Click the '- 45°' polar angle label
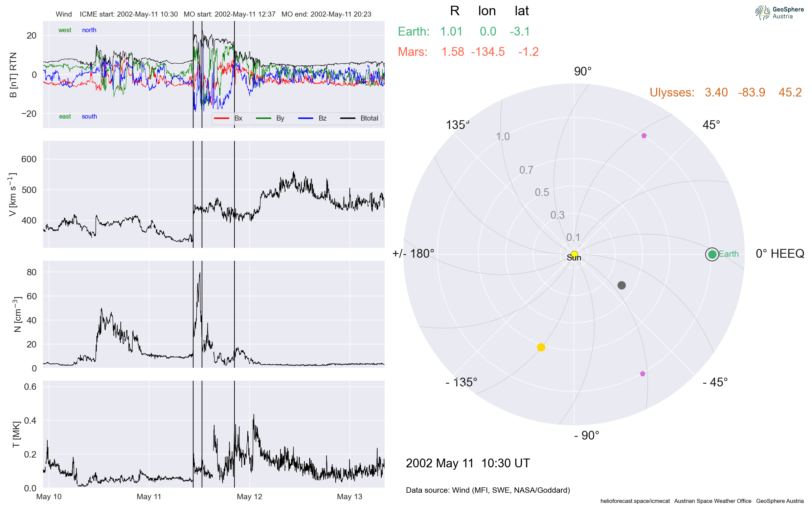The image size is (812, 508). click(715, 382)
